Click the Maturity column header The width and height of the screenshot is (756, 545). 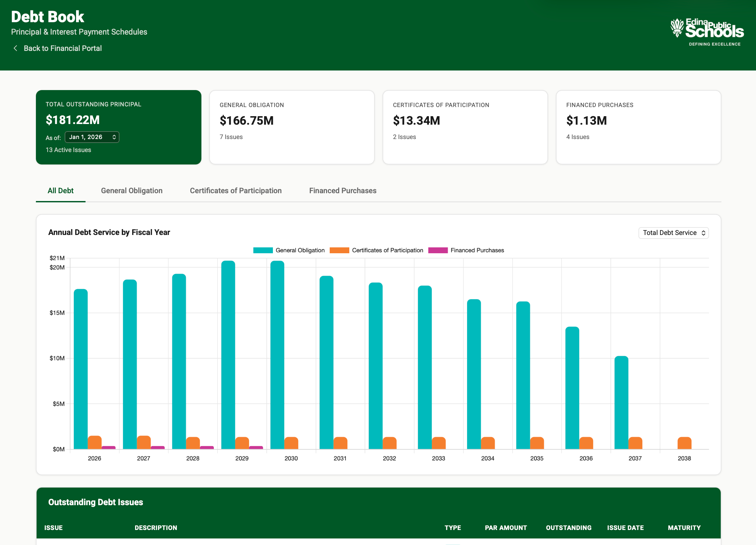[684, 528]
